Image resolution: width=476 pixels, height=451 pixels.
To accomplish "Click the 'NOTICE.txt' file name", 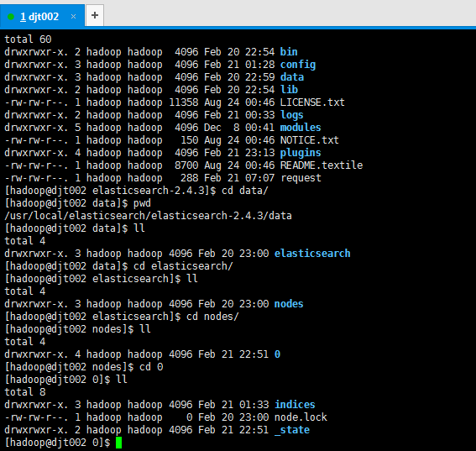I will tap(309, 140).
